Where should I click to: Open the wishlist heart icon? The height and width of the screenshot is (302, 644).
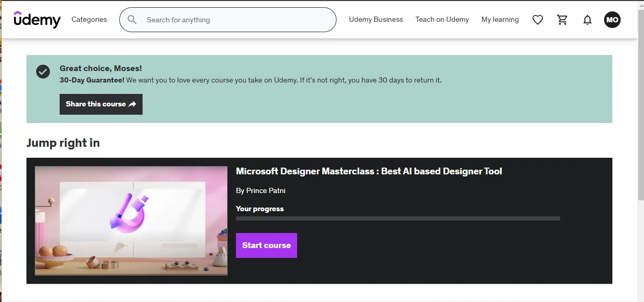538,20
